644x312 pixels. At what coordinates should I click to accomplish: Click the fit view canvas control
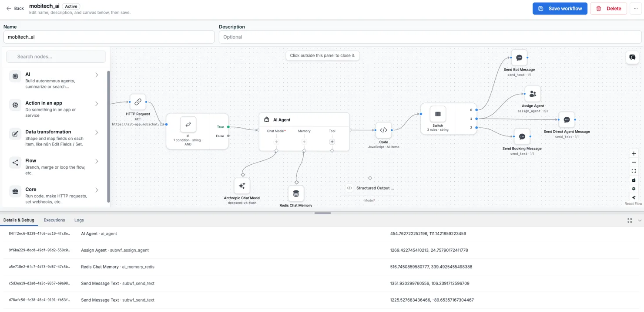coord(634,171)
